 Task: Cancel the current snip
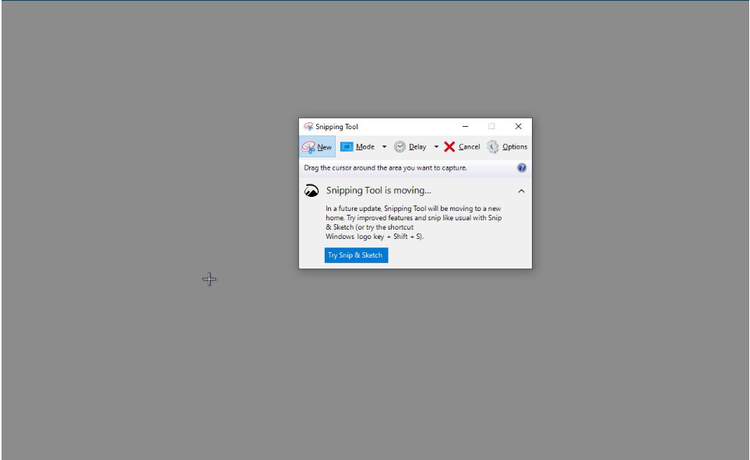462,147
